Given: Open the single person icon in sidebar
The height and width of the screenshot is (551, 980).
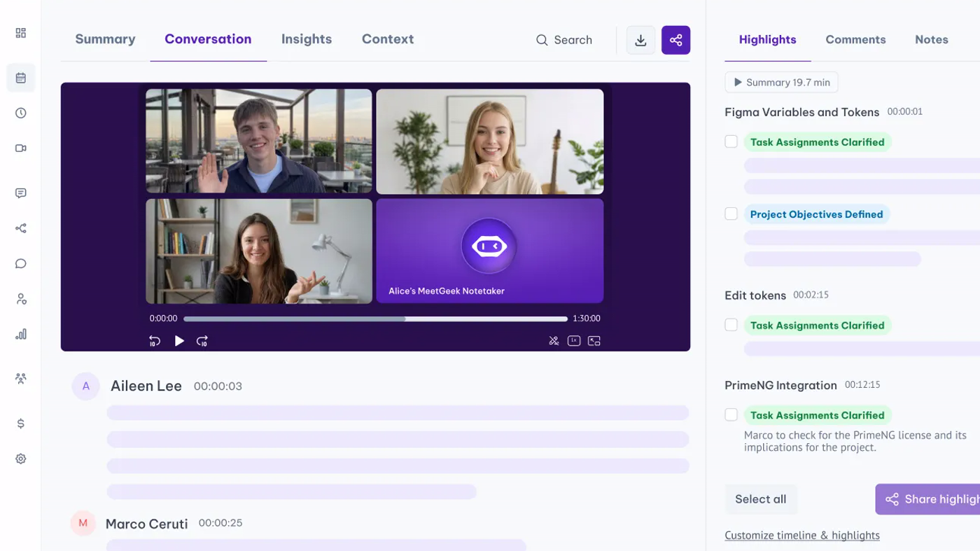Looking at the screenshot, I should coord(21,300).
